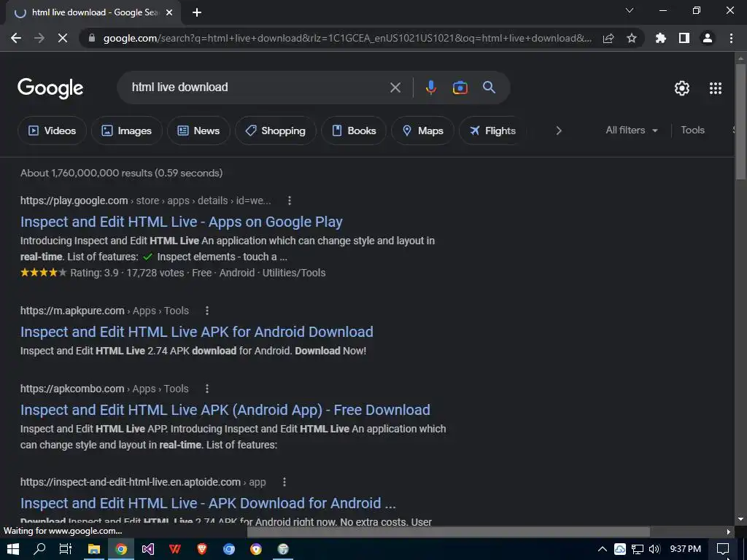Click the scroll-right arrow of horizontal scrollbar
Screen dimensions: 747x560
point(728,532)
